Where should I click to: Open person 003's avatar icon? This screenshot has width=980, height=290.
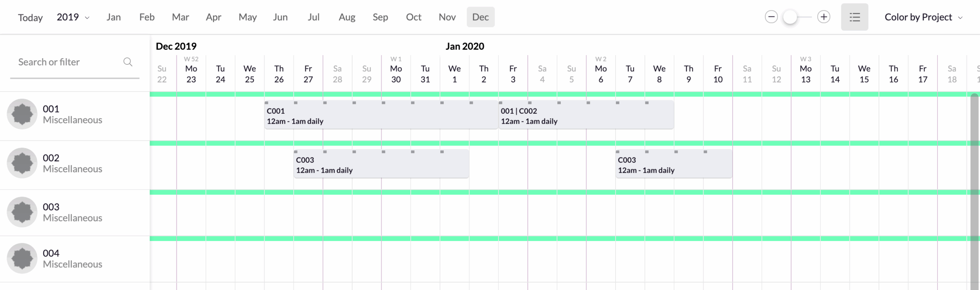(x=22, y=211)
